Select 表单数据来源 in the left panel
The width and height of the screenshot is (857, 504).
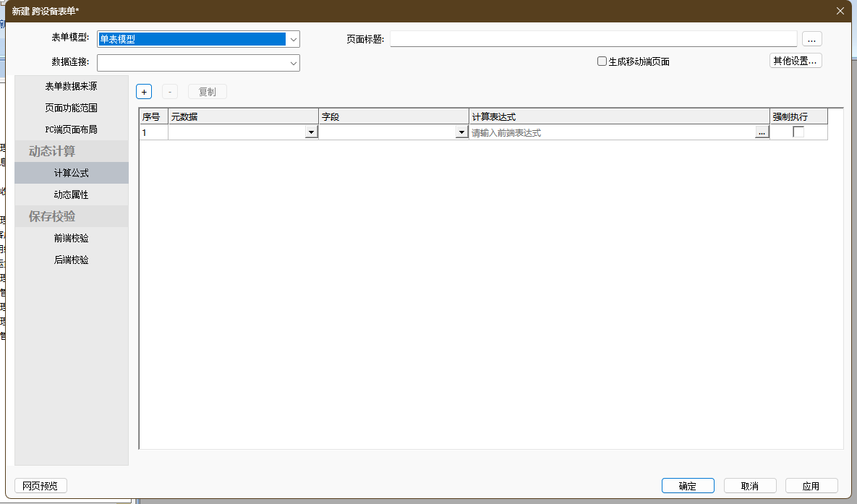tap(71, 86)
